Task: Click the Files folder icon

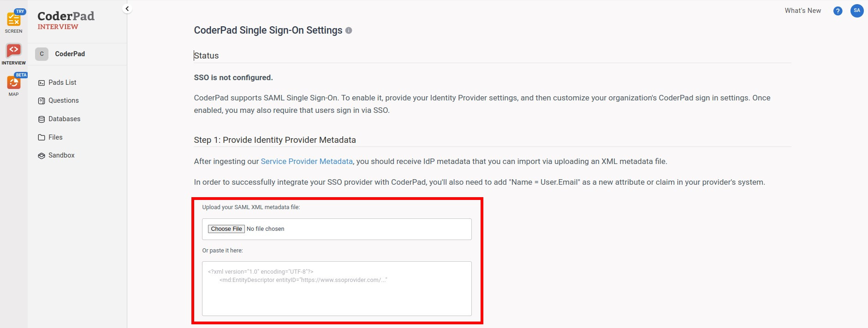Action: tap(42, 137)
